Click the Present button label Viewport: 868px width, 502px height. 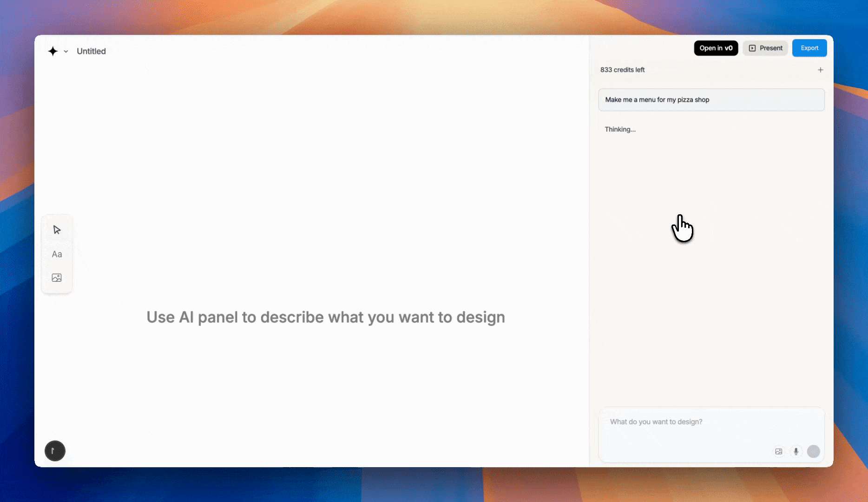coord(771,48)
